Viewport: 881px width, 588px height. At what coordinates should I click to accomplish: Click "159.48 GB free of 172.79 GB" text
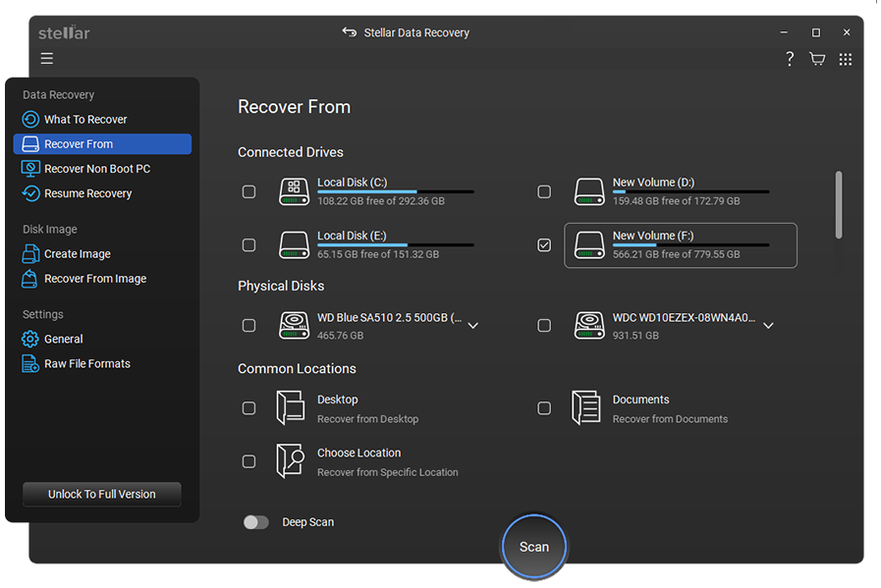click(x=676, y=201)
